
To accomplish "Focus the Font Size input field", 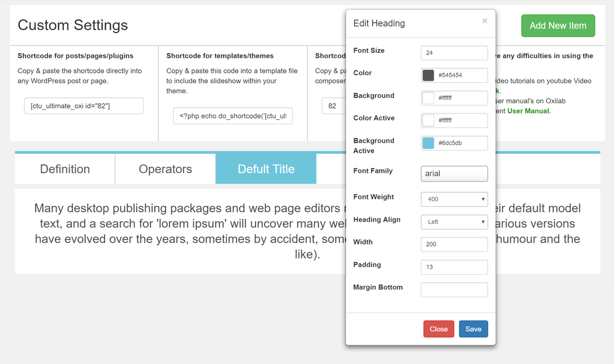I will pos(454,53).
